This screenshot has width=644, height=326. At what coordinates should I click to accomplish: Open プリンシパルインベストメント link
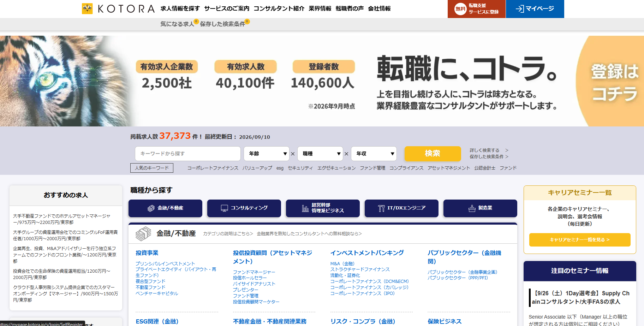coord(165,264)
